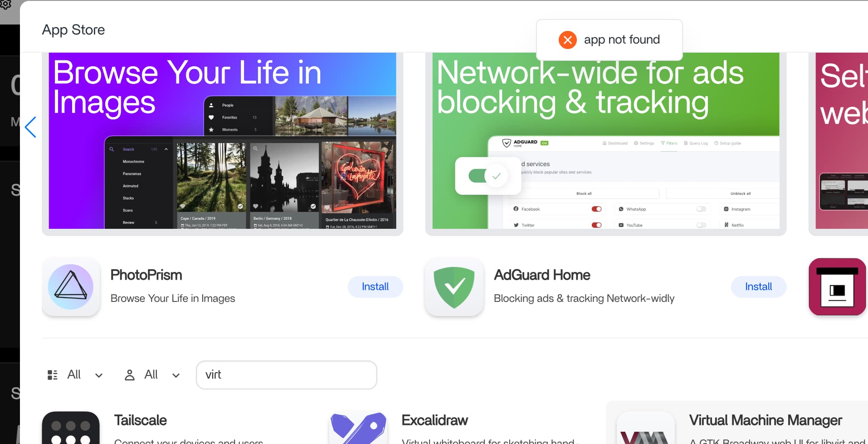The height and width of the screenshot is (444, 868).
Task: Click the Tailscale app icon
Action: (71, 428)
